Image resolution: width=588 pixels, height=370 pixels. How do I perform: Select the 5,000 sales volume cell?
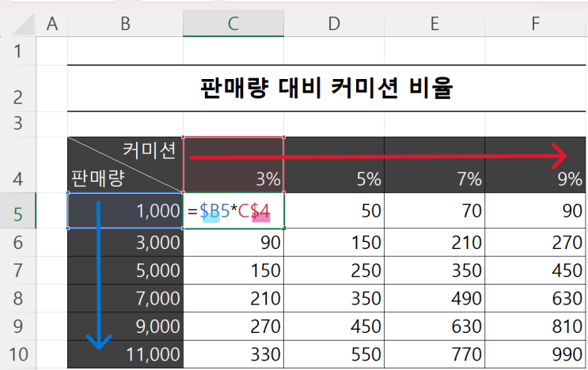[125, 270]
